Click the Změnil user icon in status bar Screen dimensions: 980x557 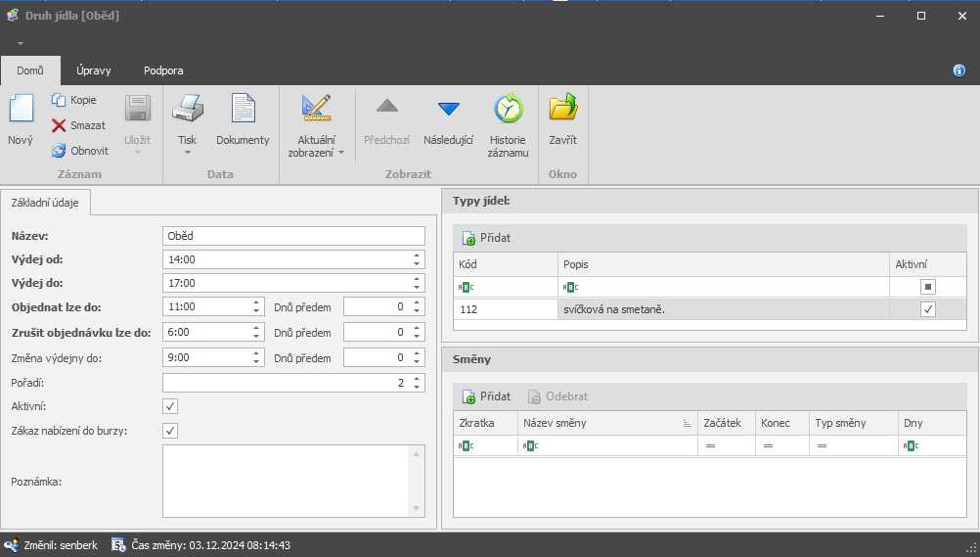[x=12, y=545]
